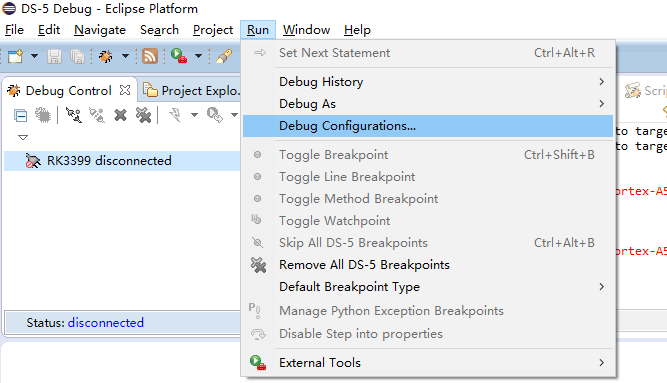Expand the External Tools submenu

[428, 363]
